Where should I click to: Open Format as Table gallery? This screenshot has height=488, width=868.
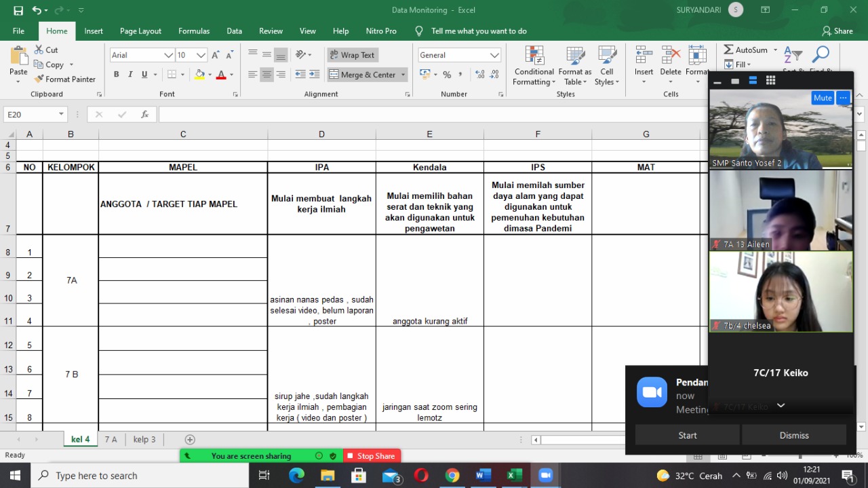(x=575, y=66)
